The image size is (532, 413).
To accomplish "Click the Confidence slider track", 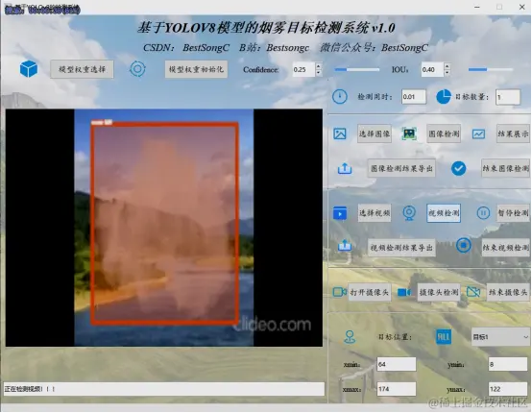I will [357, 69].
